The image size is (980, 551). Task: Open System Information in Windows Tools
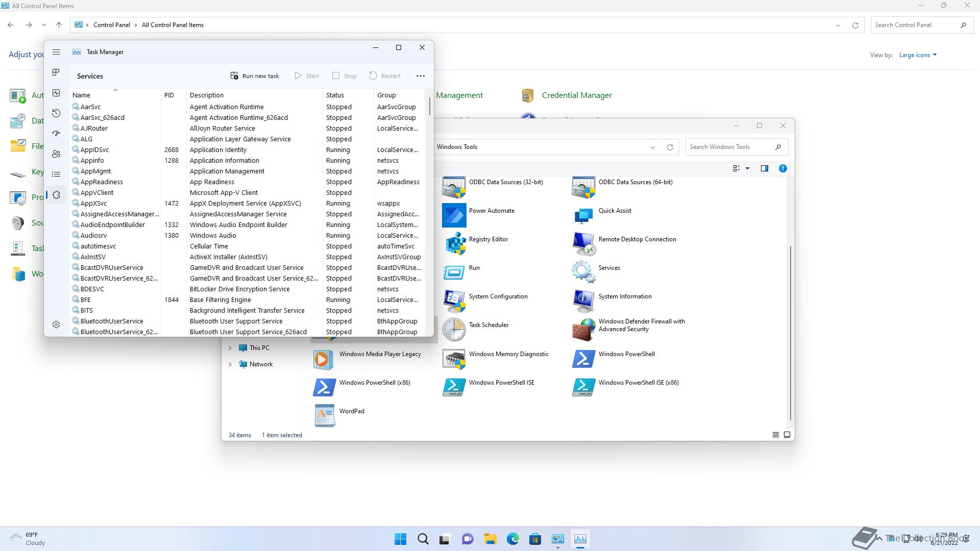[x=612, y=301]
